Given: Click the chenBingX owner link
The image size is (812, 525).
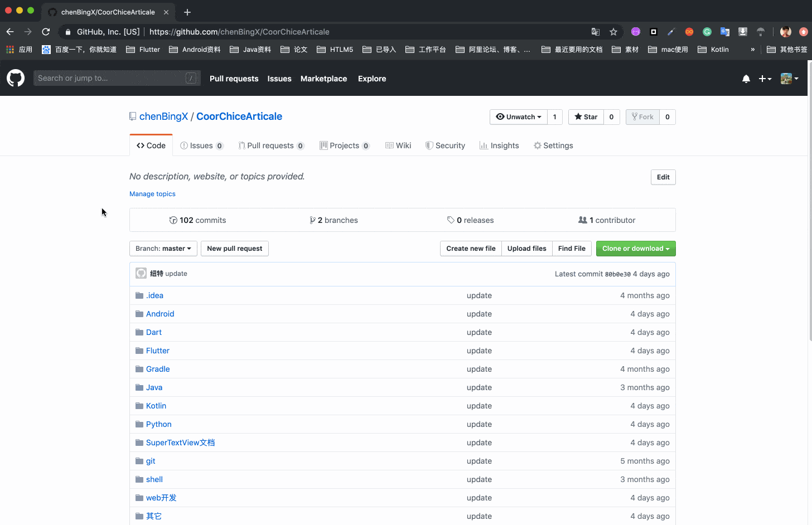Looking at the screenshot, I should [164, 116].
